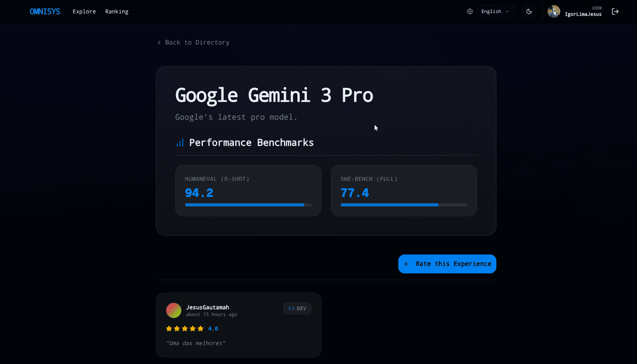The width and height of the screenshot is (637, 364).
Task: Toggle dark mode with the moon icon
Action: tap(529, 11)
